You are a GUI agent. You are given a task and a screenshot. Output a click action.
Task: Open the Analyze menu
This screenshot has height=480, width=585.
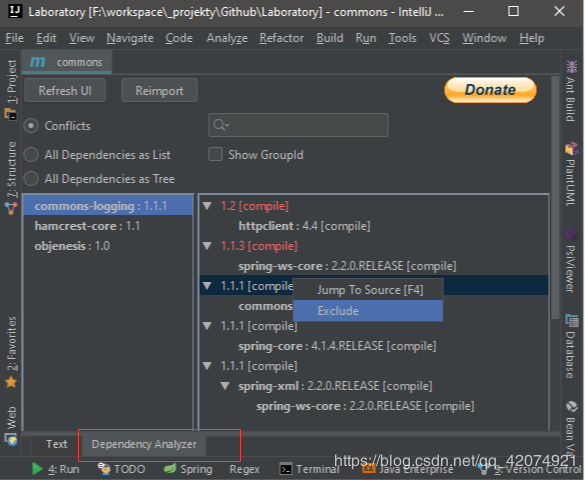(227, 38)
